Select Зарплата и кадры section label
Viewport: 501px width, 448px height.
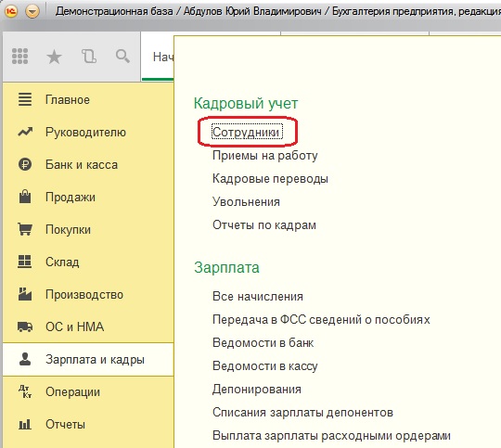click(95, 360)
